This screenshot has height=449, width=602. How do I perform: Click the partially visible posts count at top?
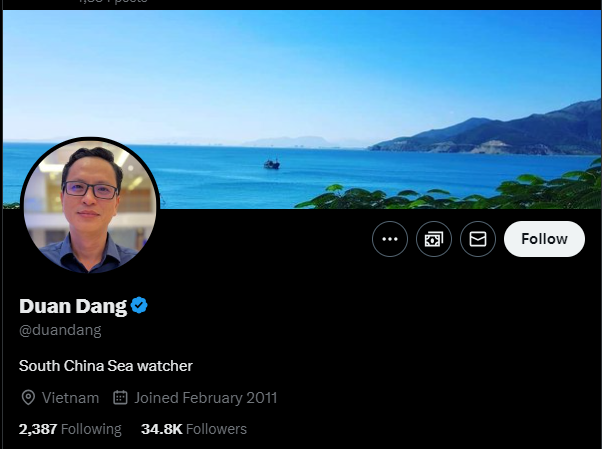pyautogui.click(x=113, y=2)
